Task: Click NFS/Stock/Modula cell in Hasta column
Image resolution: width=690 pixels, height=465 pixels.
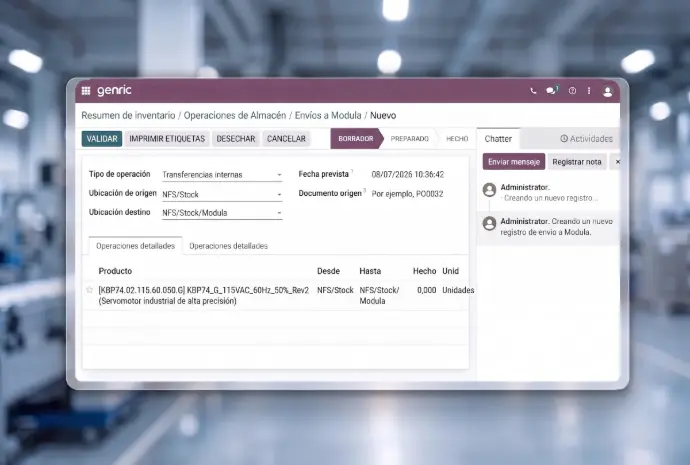Action: click(x=379, y=296)
